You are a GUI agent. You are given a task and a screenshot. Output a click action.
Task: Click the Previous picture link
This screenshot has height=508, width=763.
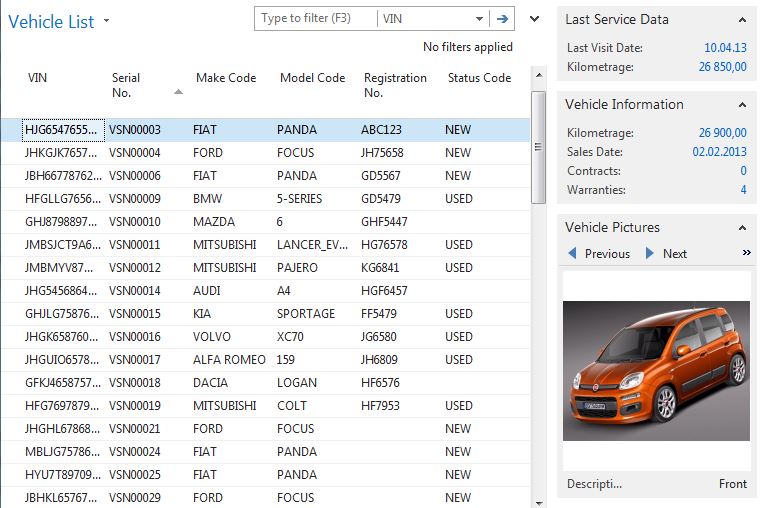click(607, 254)
